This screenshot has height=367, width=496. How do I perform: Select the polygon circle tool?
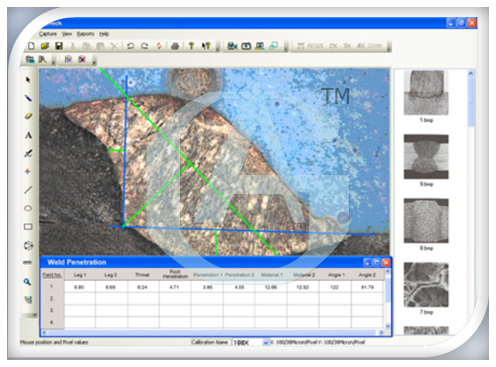28,246
